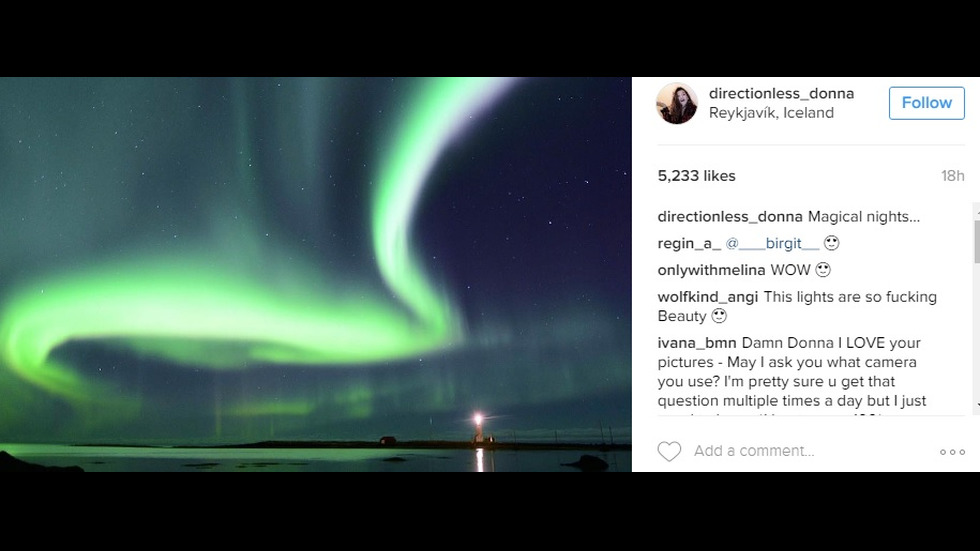980x551 pixels.
Task: Click directionless_donna's profile avatar
Action: click(x=676, y=103)
